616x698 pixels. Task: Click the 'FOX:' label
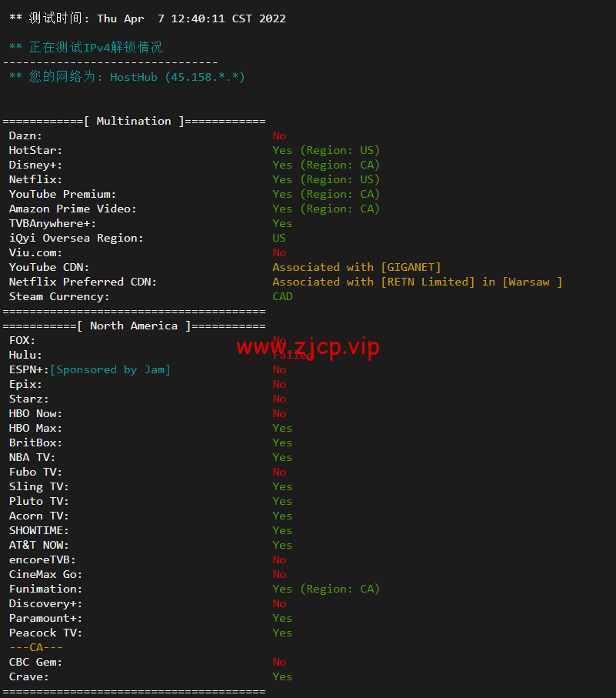coord(22,341)
